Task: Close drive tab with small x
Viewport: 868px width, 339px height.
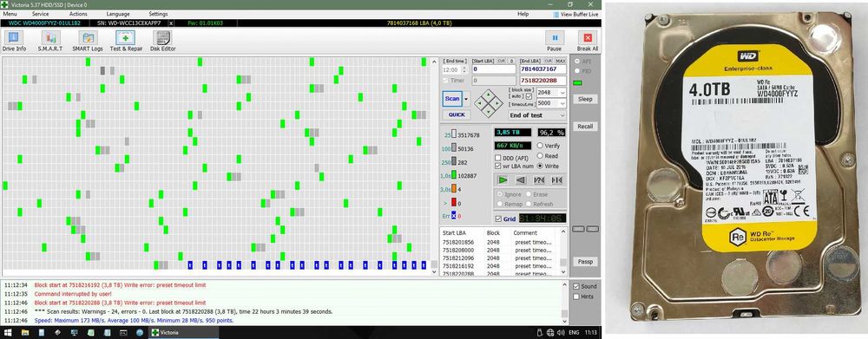Action: coord(171,23)
